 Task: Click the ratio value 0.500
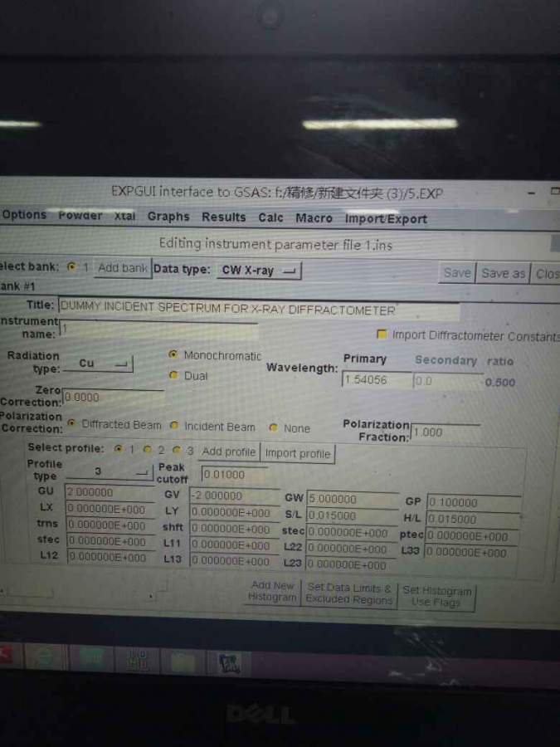500,383
